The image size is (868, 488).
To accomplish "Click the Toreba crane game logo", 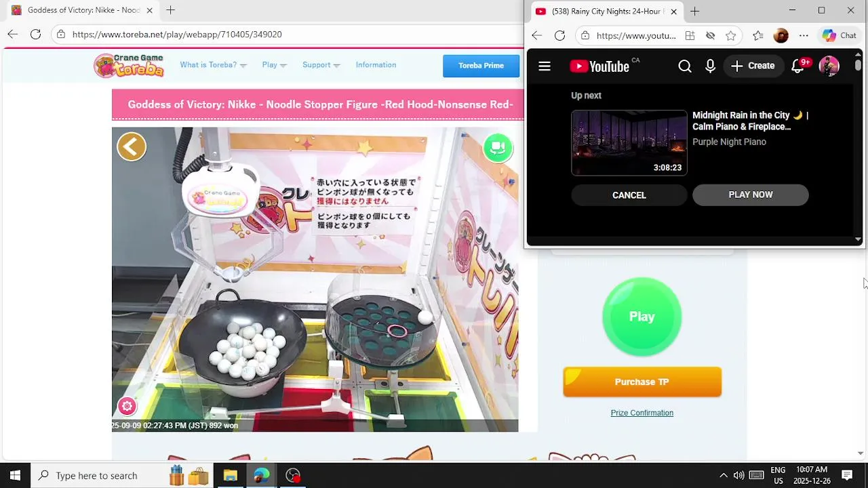I will pos(129,65).
